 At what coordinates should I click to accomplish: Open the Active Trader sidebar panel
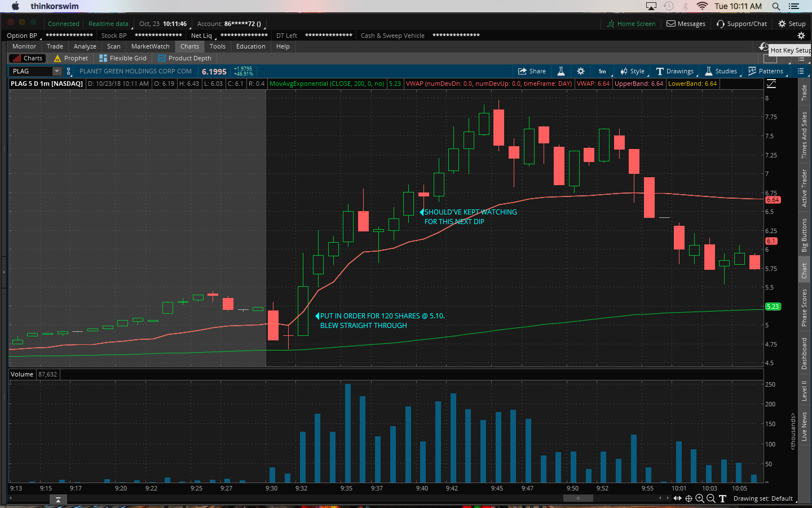tap(804, 188)
